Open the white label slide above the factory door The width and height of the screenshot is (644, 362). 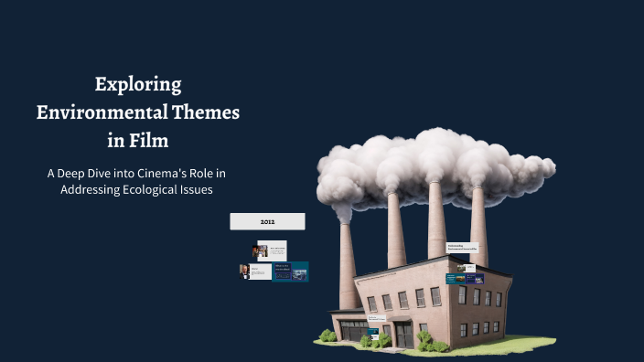[x=377, y=318]
